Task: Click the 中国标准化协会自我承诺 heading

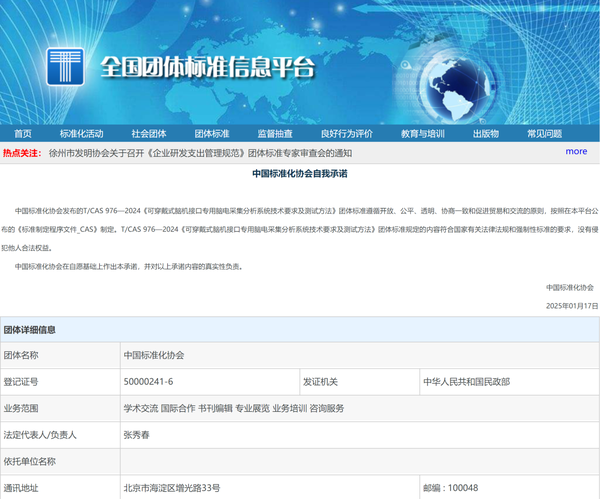Action: (300, 174)
